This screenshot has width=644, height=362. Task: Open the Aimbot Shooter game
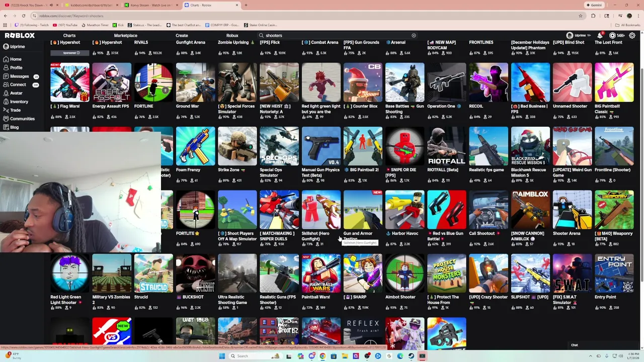[405, 274]
